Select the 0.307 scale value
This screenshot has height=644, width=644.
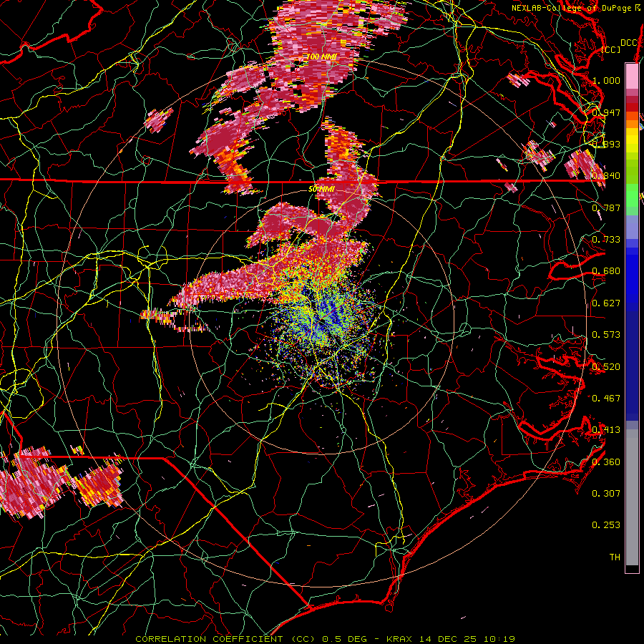[x=606, y=494]
